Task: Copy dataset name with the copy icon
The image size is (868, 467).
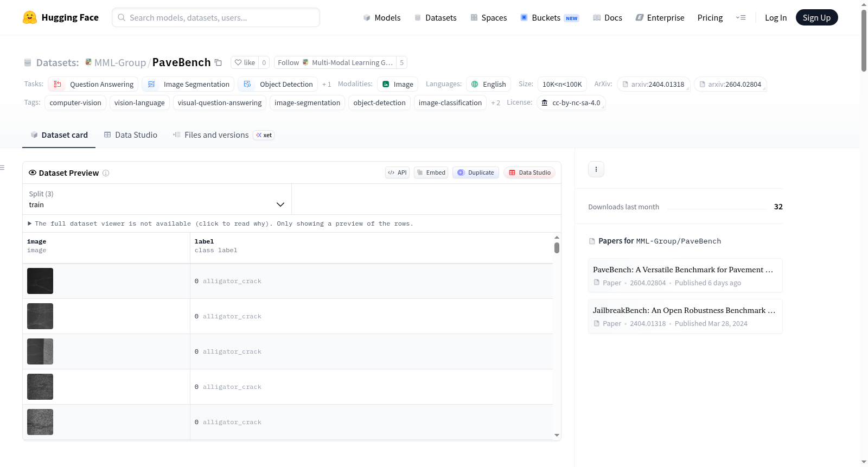Action: coord(218,62)
